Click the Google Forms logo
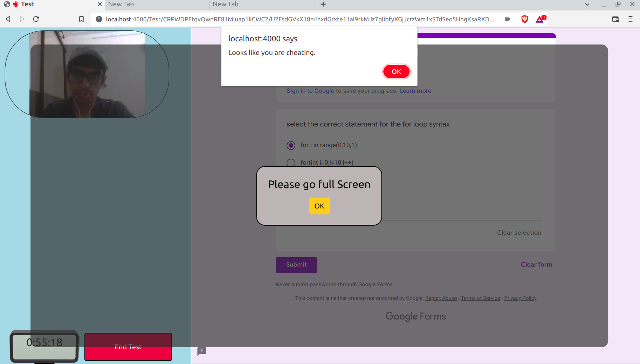Viewport: 640px width, 364px height. [x=415, y=316]
